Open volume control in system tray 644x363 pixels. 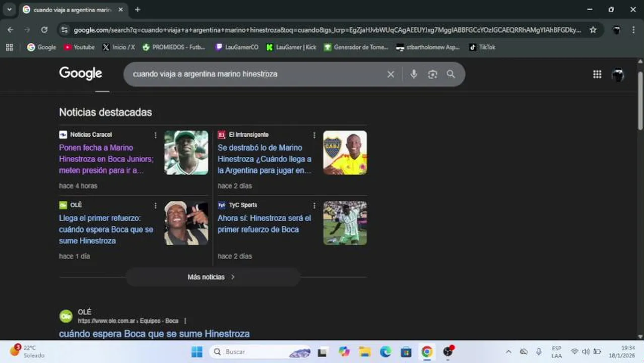[x=586, y=351]
